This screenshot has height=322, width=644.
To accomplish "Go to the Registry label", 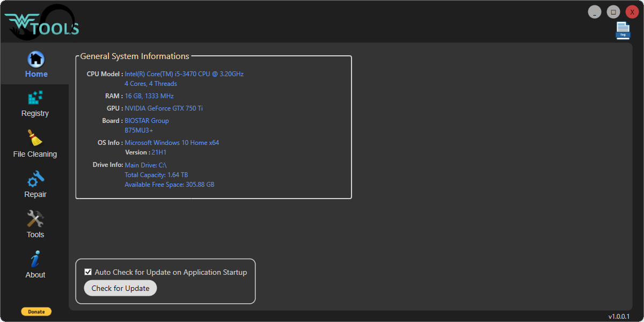I will coord(35,113).
